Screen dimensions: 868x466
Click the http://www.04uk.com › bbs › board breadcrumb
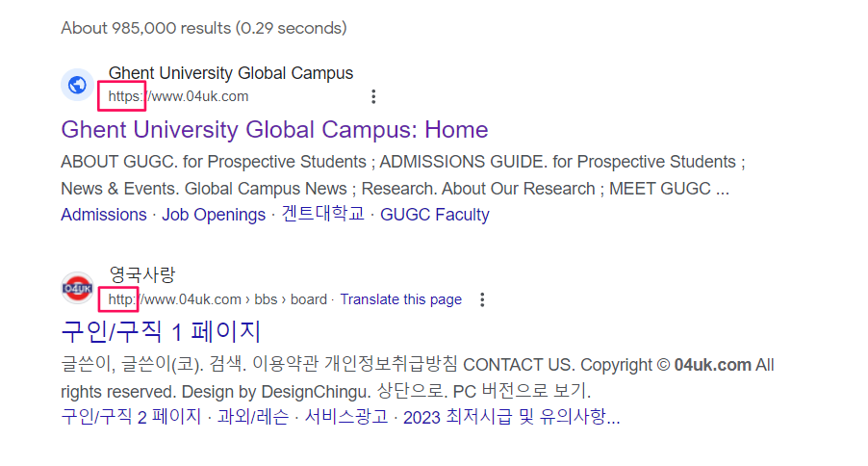217,299
